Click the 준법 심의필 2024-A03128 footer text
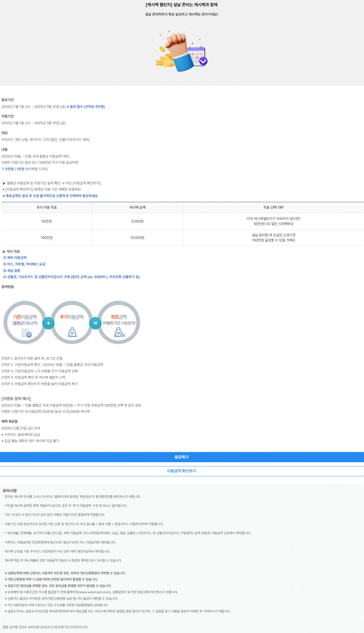This screenshot has width=364, height=633. pos(45,627)
